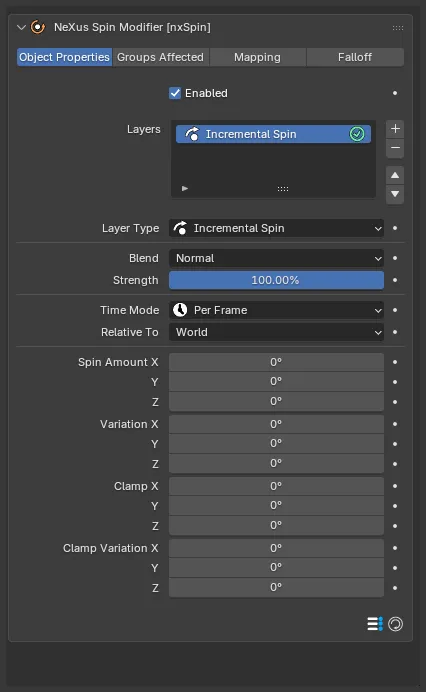Move the layer up
426x692 pixels.
point(395,176)
